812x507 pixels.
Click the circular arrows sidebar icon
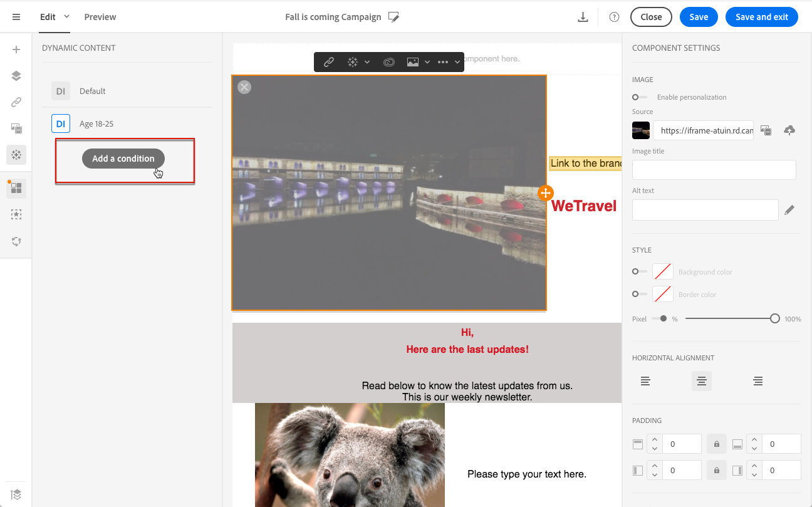pos(16,241)
